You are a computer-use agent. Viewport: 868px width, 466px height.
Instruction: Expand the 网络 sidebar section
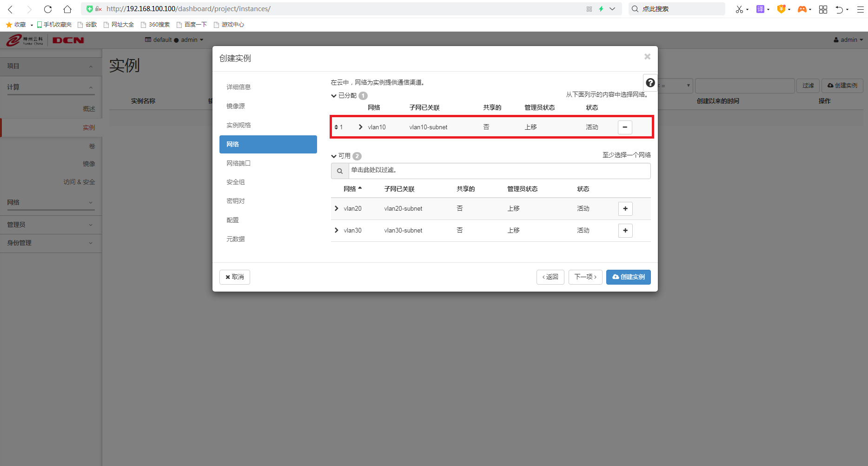51,202
